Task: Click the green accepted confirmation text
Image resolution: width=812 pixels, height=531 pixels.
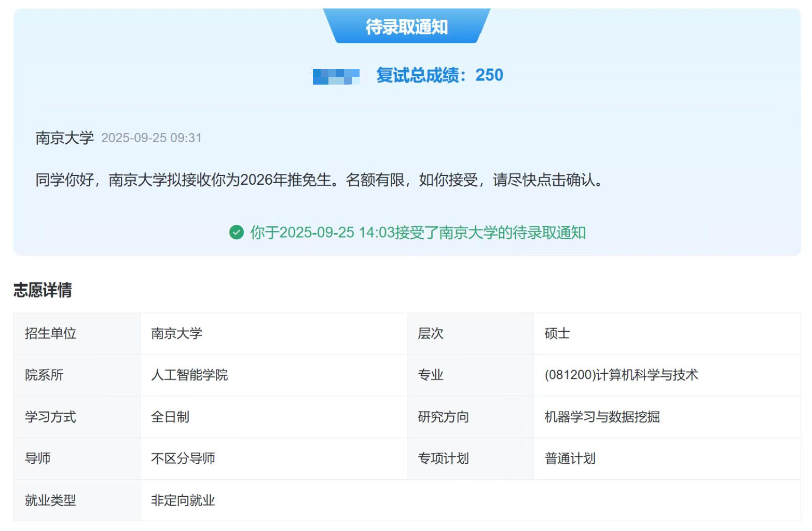Action: click(x=417, y=233)
